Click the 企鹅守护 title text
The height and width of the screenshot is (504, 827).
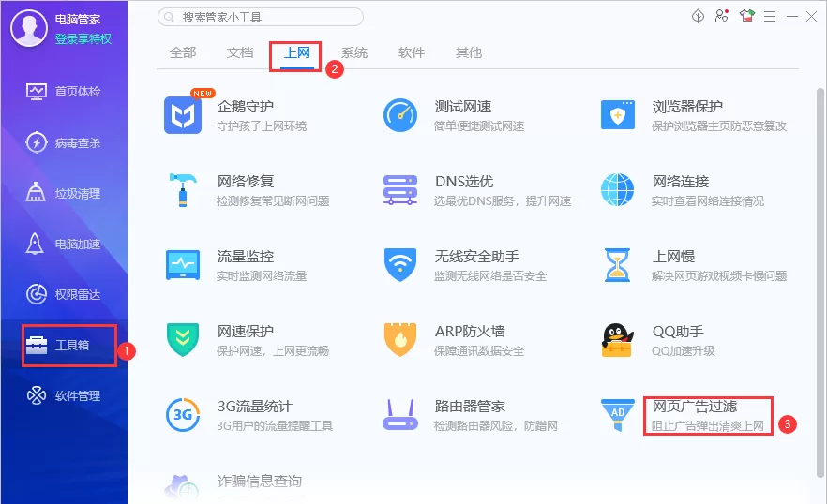[246, 107]
